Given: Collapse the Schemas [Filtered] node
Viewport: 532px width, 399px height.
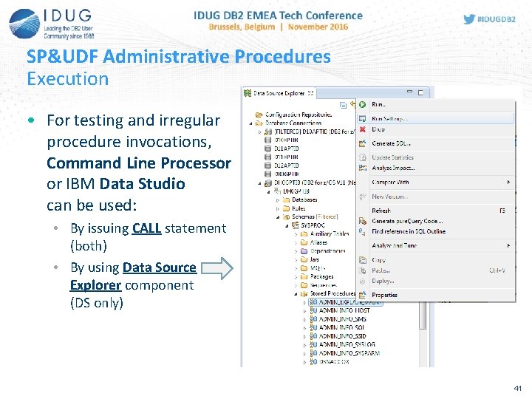Looking at the screenshot, I should pyautogui.click(x=278, y=216).
